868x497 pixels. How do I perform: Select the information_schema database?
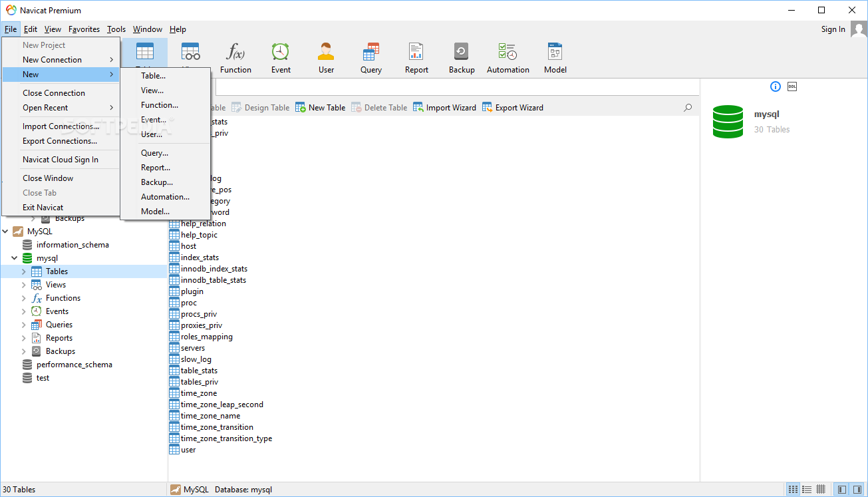[x=72, y=245]
